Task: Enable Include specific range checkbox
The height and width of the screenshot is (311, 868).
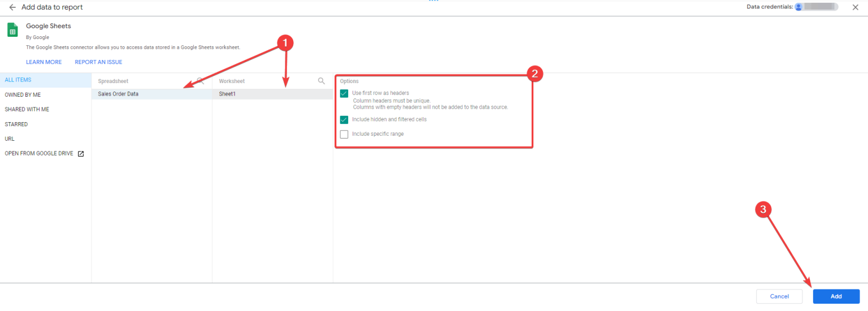Action: pos(344,134)
